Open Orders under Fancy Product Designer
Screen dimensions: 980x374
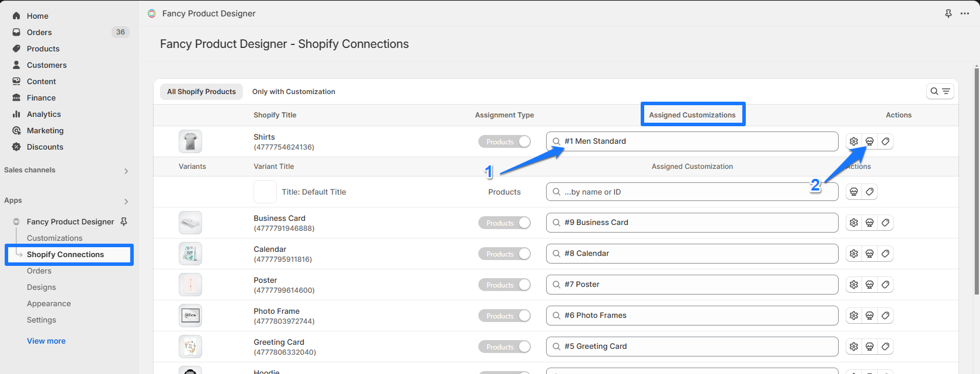pos(39,271)
